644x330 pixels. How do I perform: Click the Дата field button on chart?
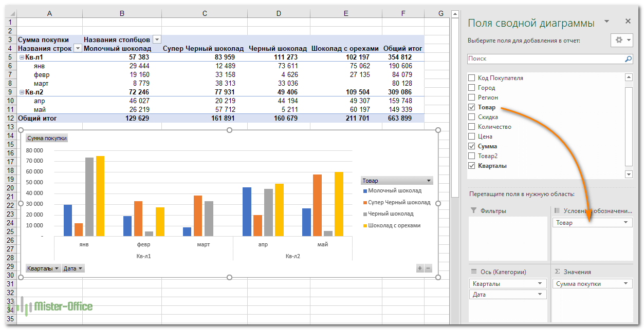click(x=73, y=268)
